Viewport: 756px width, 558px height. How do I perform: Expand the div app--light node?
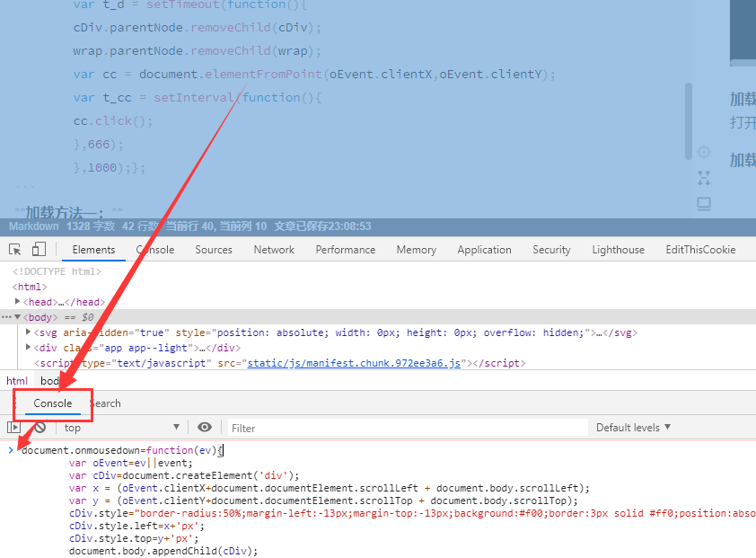coord(28,348)
